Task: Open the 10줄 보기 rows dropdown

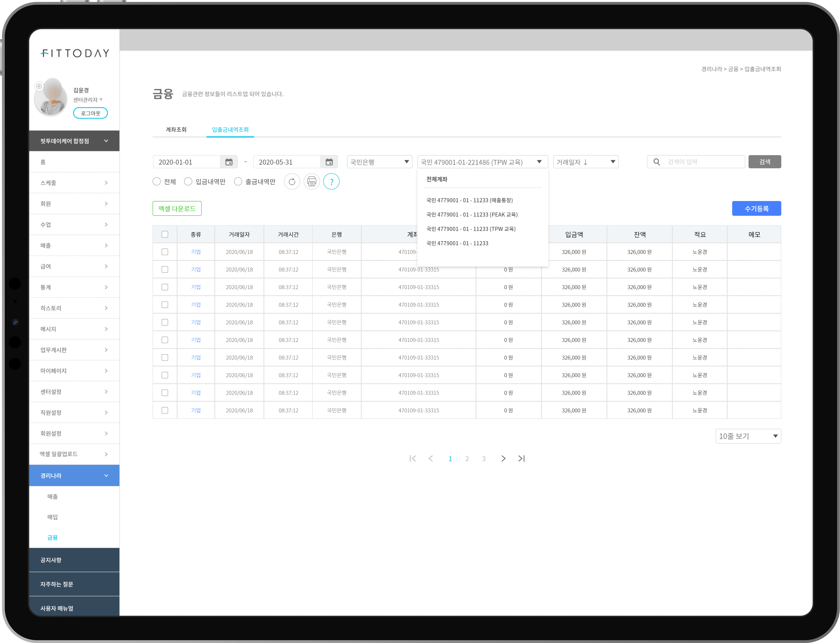Action: (x=748, y=436)
